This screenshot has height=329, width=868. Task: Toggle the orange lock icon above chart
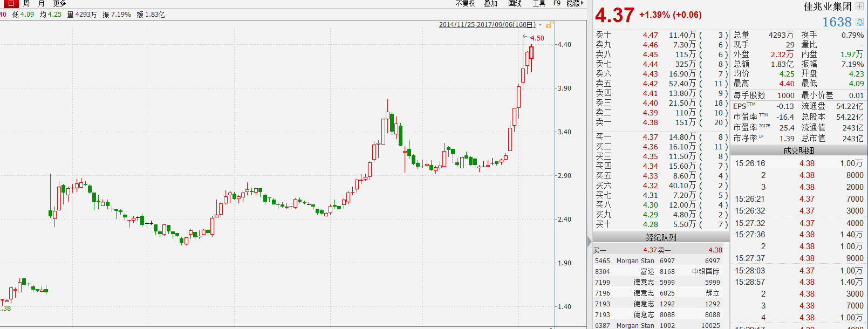pos(549,25)
